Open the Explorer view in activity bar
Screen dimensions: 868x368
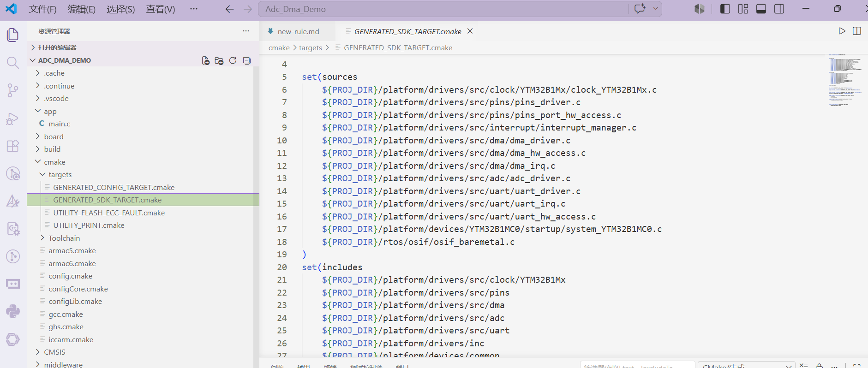13,35
